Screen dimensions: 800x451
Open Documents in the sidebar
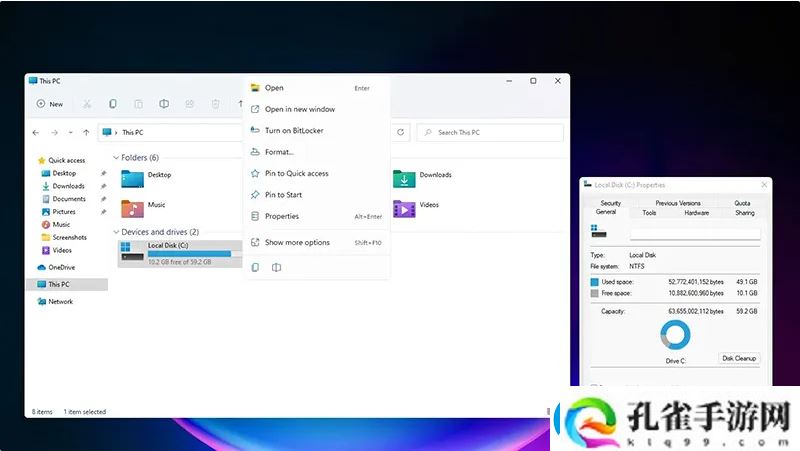64,199
